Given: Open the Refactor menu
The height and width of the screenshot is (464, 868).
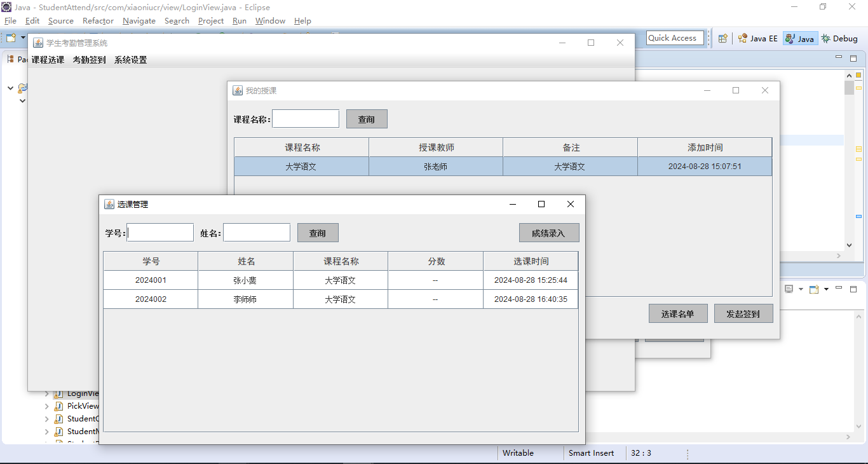Looking at the screenshot, I should [98, 20].
